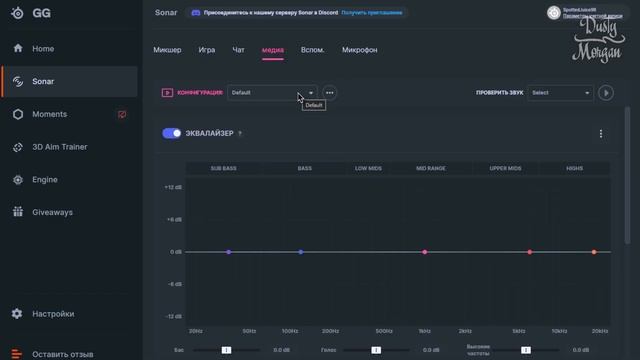Screen dimensions: 640x360
Task: Switch to the Микрофон tab
Action: pos(360,50)
